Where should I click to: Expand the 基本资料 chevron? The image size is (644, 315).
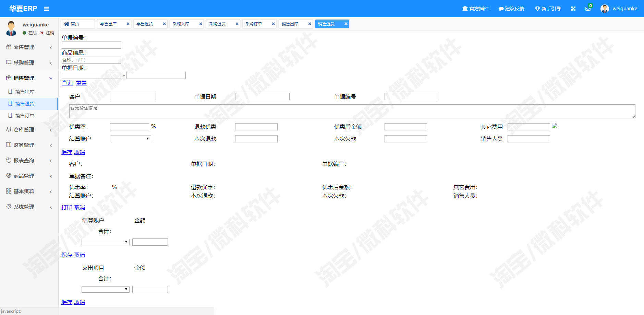51,191
